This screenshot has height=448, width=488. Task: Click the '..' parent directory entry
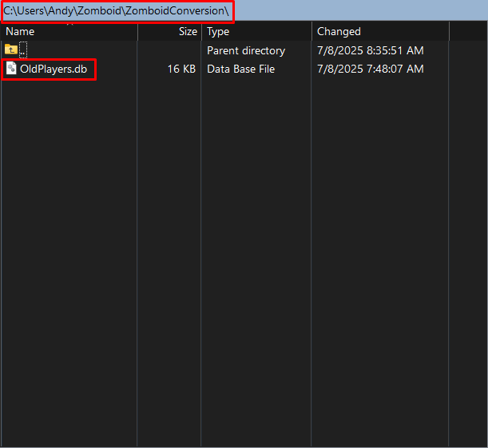tap(23, 51)
